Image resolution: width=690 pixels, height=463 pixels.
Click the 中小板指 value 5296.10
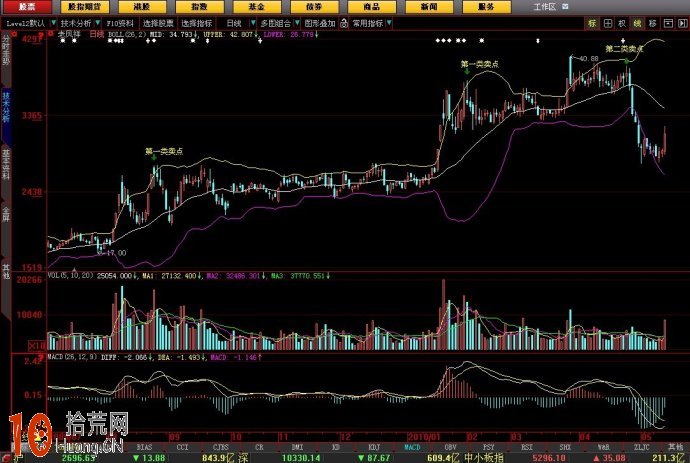point(548,458)
